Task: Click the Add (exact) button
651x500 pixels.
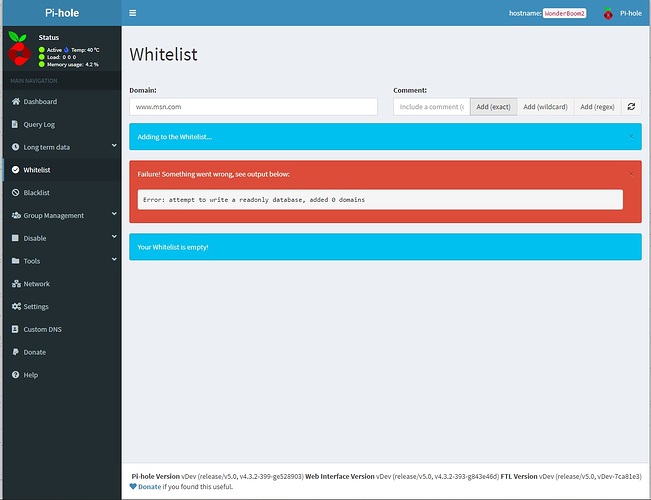Action: tap(493, 106)
